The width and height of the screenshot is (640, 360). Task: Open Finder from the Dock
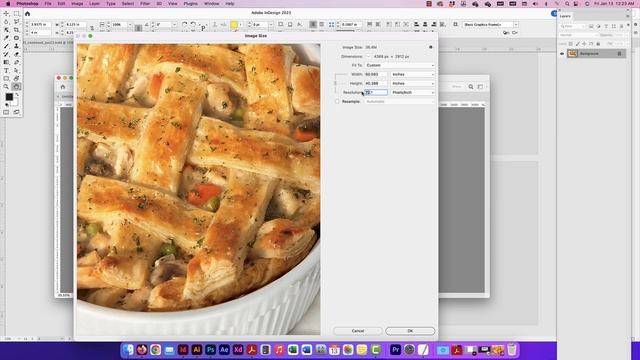128,350
